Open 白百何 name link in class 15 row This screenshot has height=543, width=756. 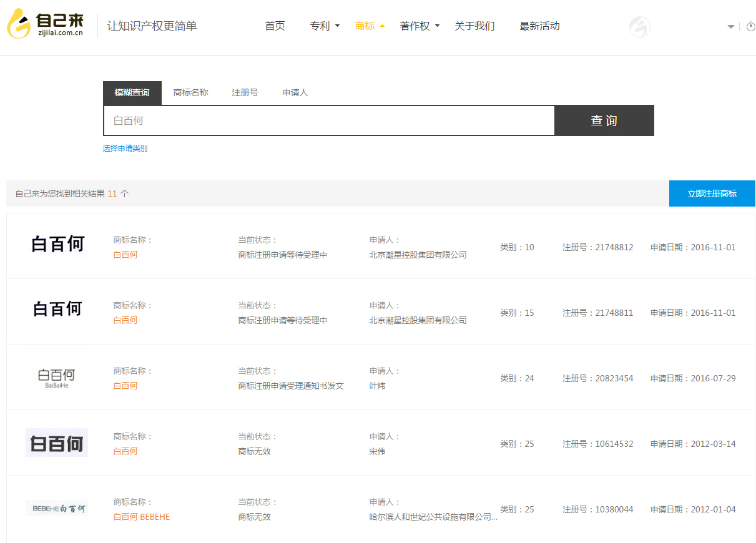click(125, 320)
